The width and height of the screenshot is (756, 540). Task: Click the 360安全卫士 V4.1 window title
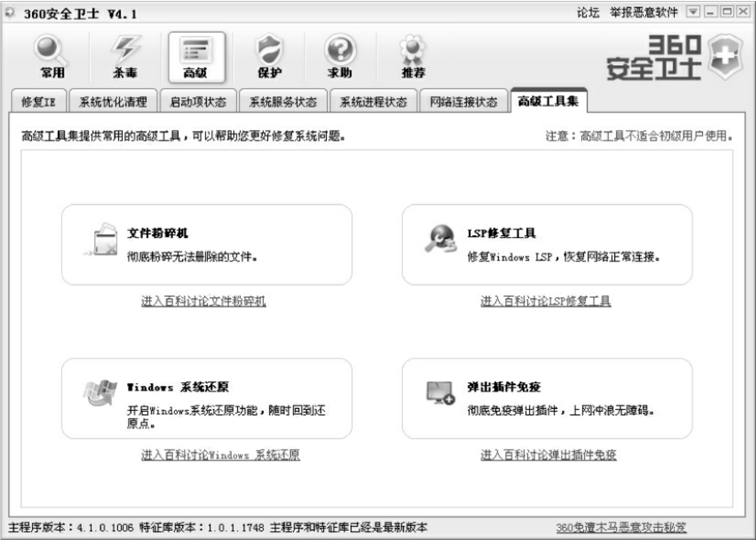(x=80, y=13)
